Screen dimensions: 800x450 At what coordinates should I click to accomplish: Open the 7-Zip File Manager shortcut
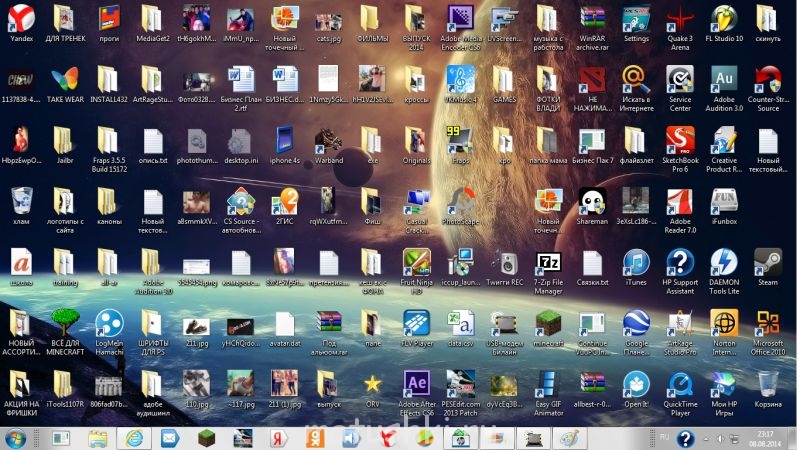[x=549, y=262]
